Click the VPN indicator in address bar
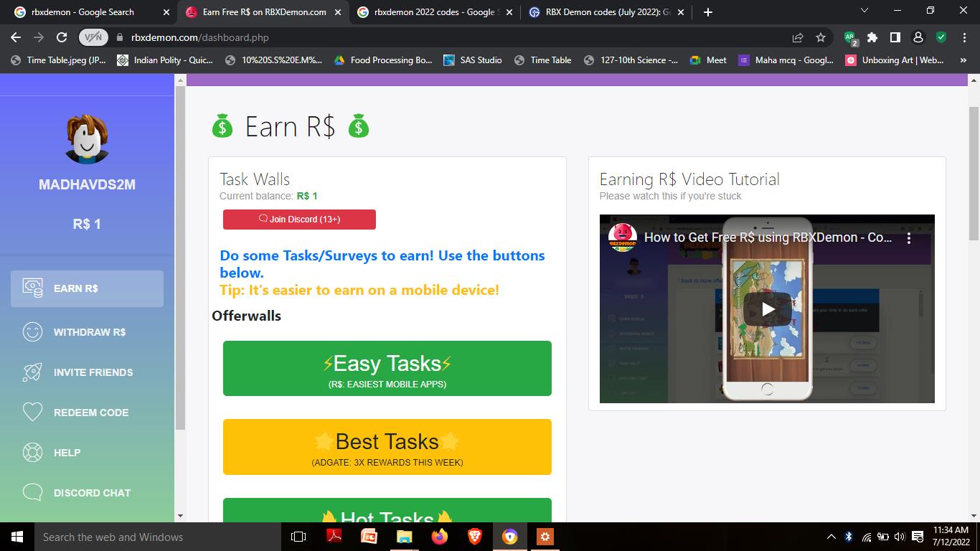 (x=93, y=37)
